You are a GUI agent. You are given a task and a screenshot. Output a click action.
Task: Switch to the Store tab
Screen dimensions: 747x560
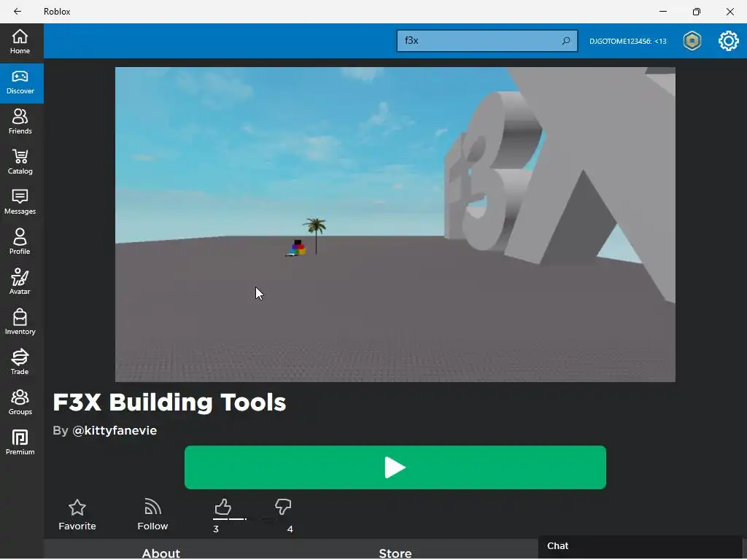(395, 553)
